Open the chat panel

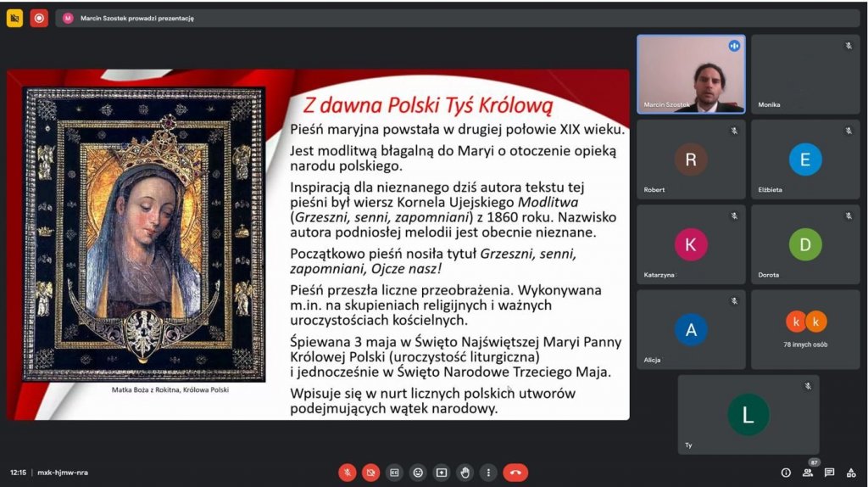tap(829, 473)
